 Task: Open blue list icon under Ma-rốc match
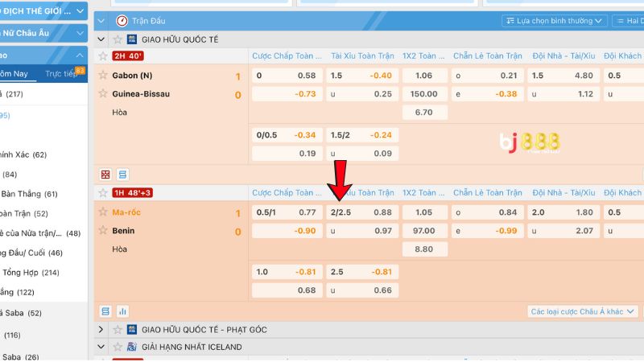point(105,311)
